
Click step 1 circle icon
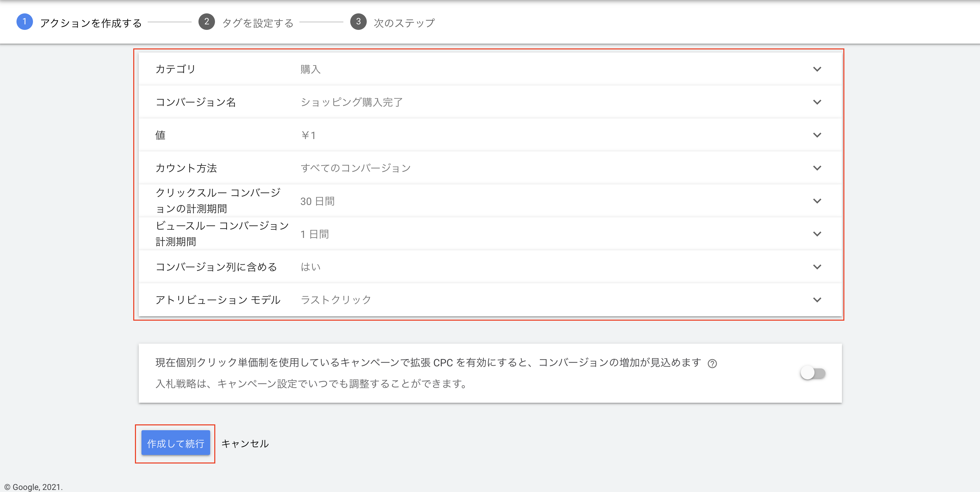(x=24, y=22)
